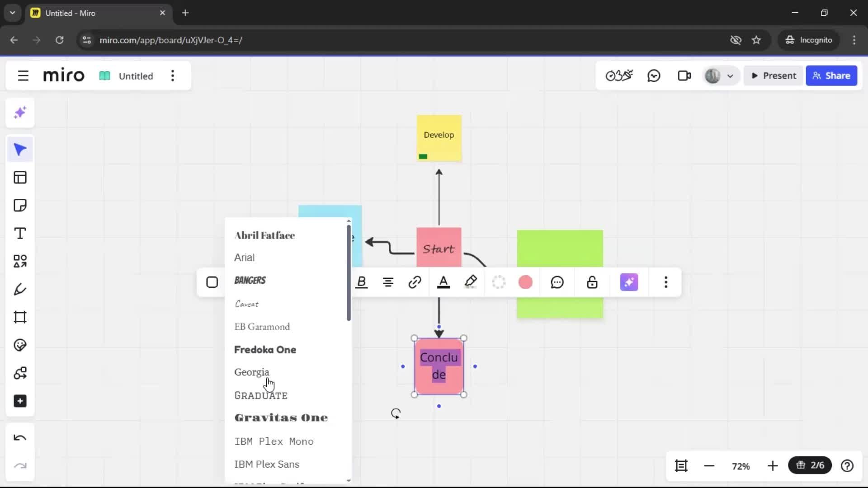868x488 pixels.
Task: Select the pink Start shape
Action: click(x=439, y=247)
